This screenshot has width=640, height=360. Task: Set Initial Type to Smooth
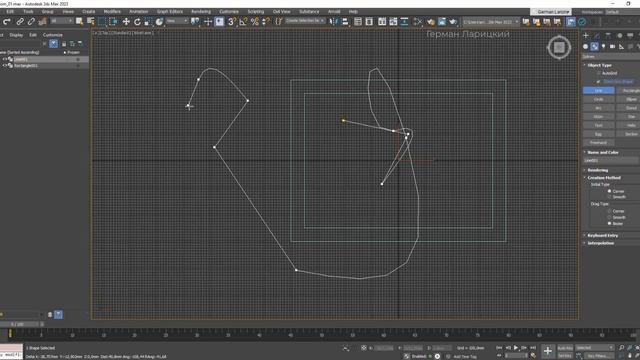click(x=609, y=197)
